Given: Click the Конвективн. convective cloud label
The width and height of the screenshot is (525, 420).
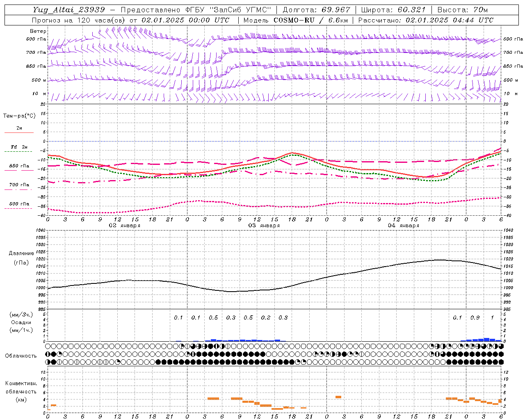Looking at the screenshot, I should 21,383.
